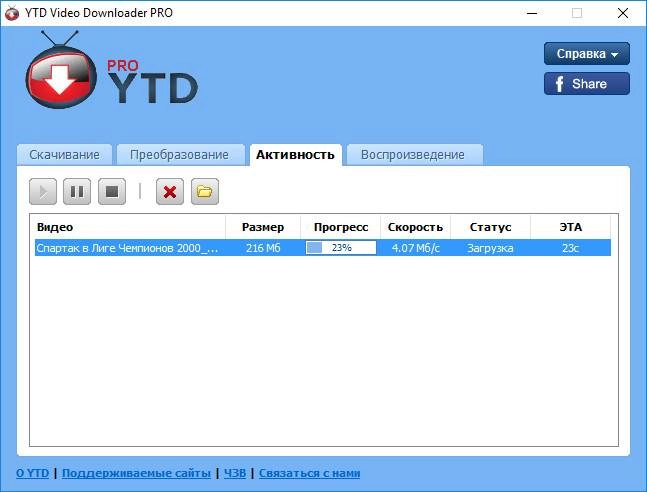
Task: Open the Справка dropdown menu
Action: click(x=587, y=54)
